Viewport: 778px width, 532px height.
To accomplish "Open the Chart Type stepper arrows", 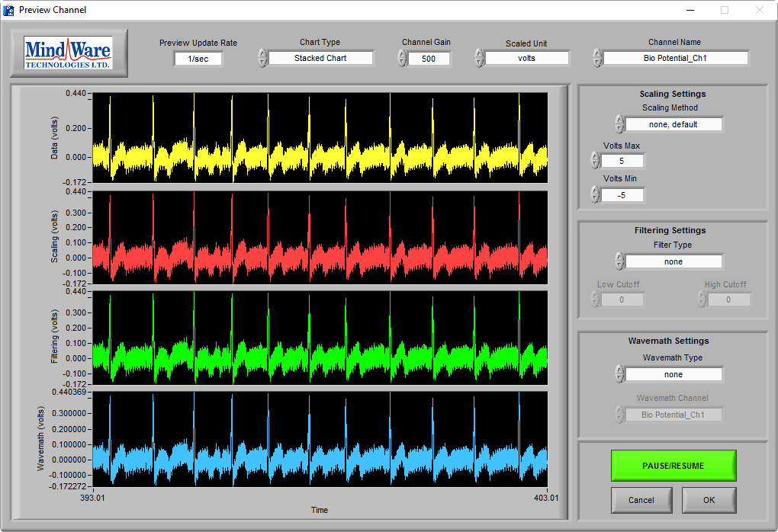I will 263,58.
